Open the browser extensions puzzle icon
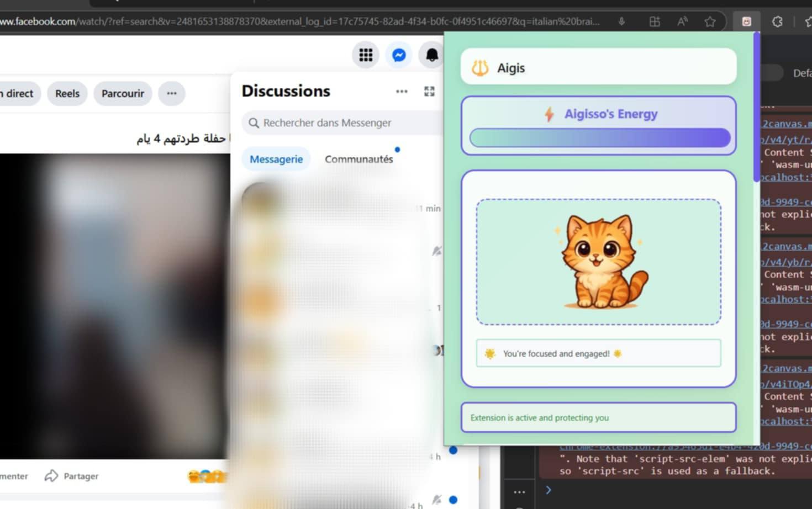 click(x=777, y=22)
